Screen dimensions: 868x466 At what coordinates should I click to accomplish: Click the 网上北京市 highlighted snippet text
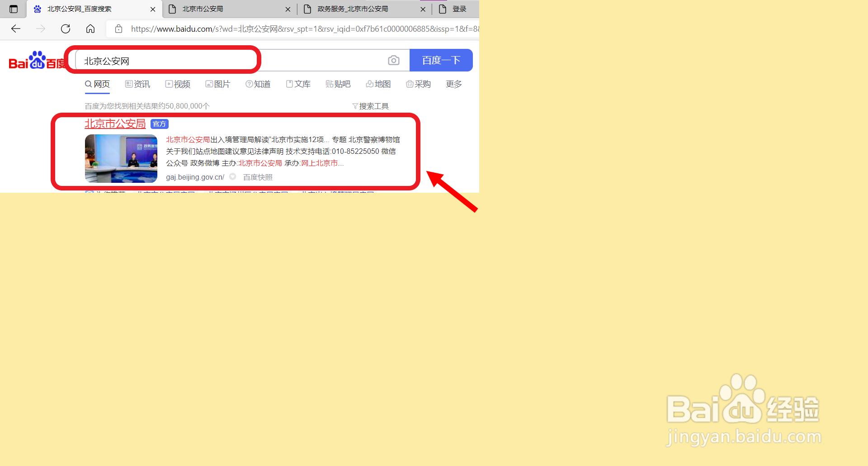(x=320, y=163)
